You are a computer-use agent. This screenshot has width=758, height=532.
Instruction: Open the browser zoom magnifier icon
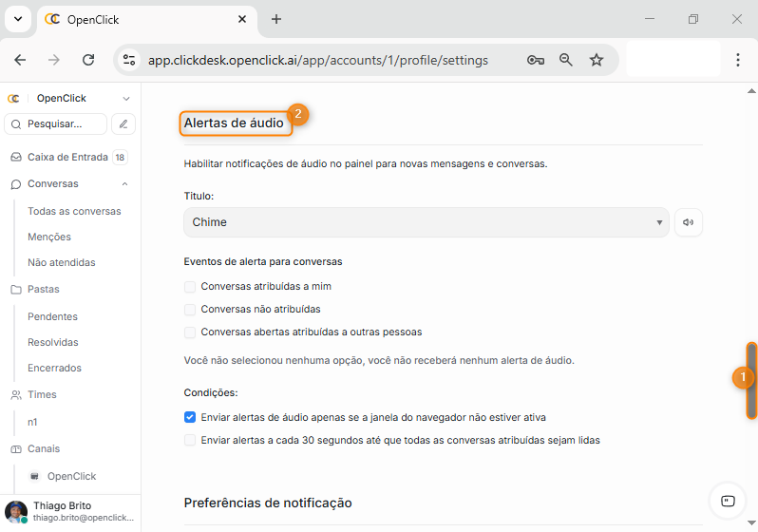[x=566, y=60]
